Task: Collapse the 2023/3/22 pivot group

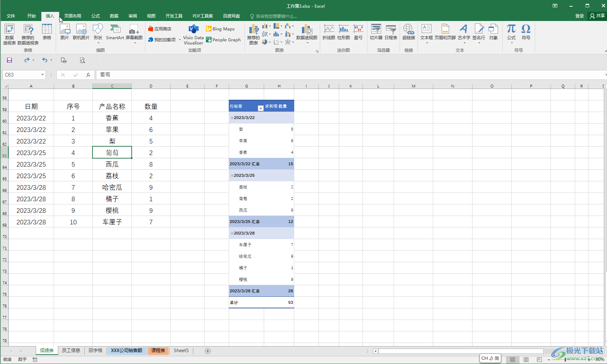Action: pyautogui.click(x=232, y=118)
